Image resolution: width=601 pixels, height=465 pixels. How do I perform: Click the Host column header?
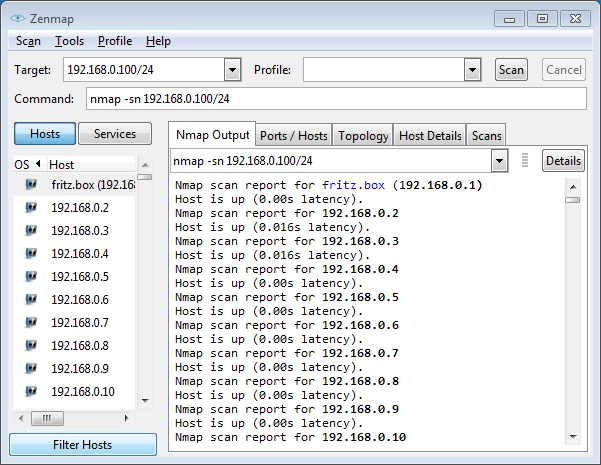[x=91, y=164]
